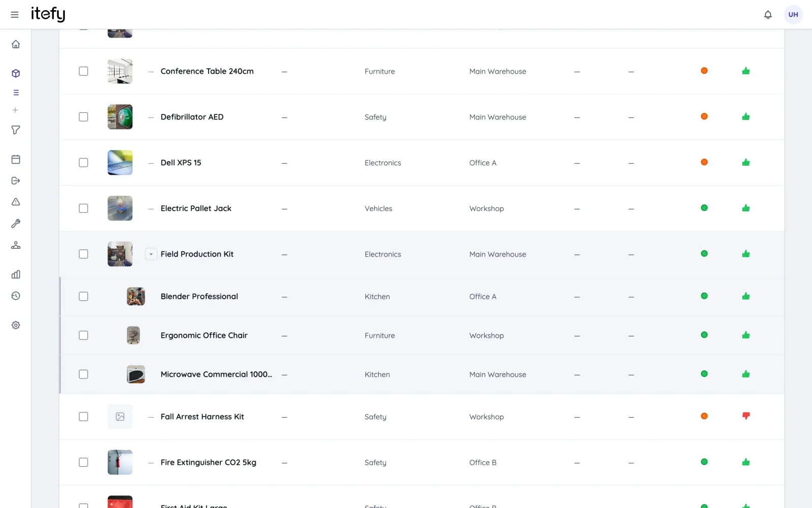Viewport: 812px width, 508px height.
Task: Open the calendar icon in sidebar
Action: point(16,160)
